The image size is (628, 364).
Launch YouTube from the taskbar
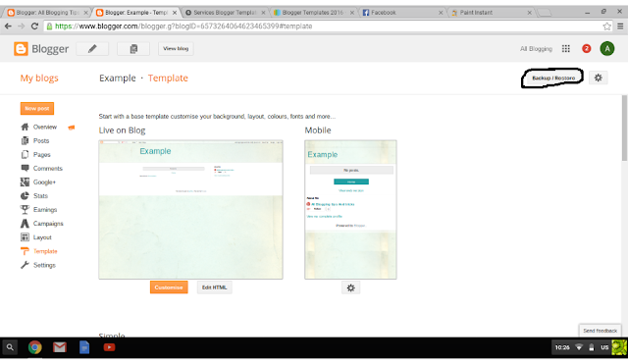109,347
